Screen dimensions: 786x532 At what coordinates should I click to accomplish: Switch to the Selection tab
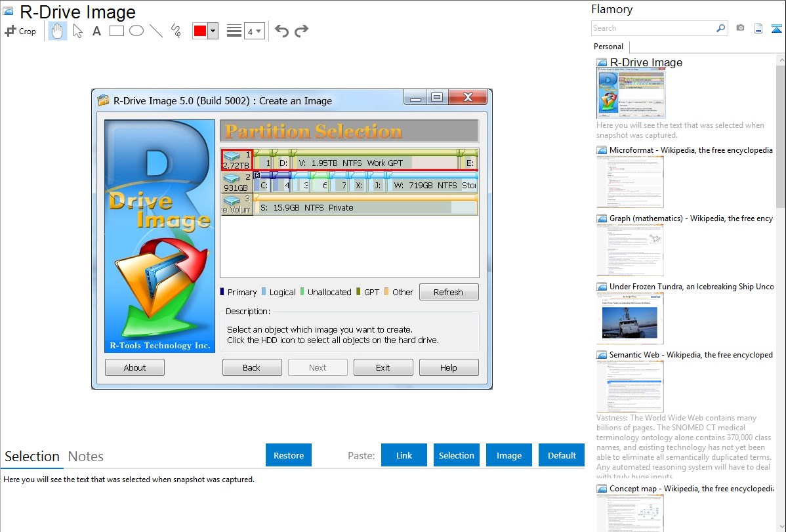[32, 457]
